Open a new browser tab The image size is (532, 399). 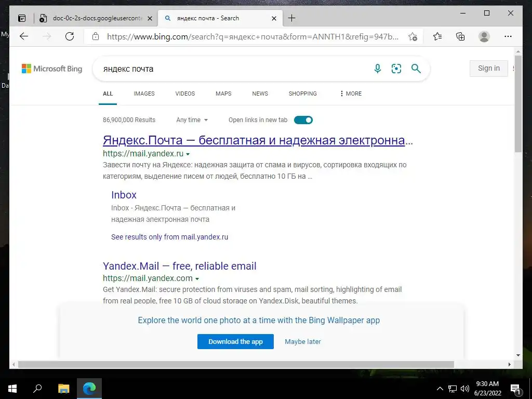[291, 18]
